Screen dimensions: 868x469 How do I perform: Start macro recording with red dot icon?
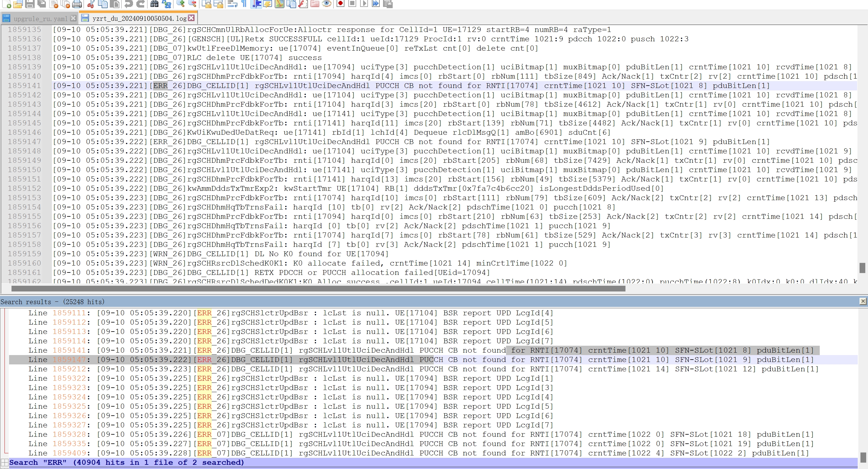click(340, 4)
